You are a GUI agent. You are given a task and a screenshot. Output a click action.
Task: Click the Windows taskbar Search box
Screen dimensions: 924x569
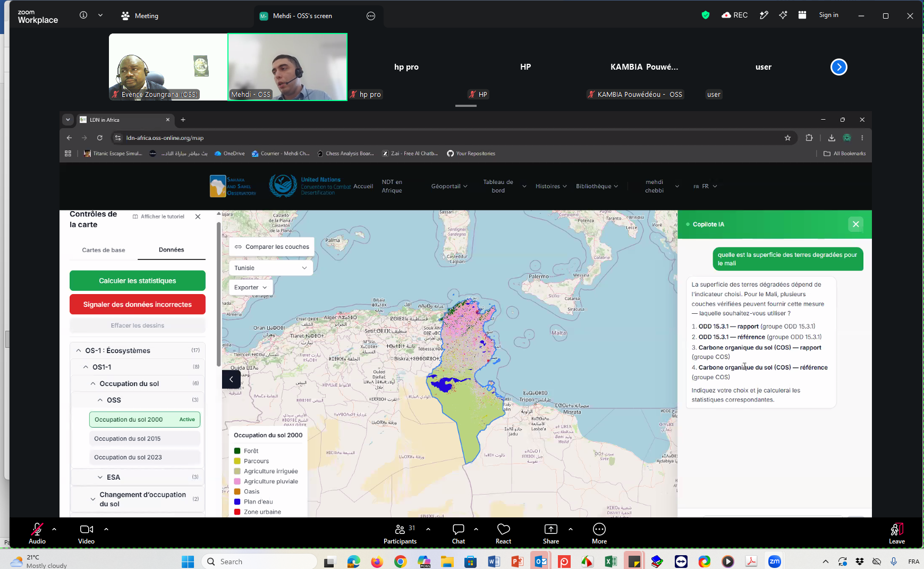259,562
